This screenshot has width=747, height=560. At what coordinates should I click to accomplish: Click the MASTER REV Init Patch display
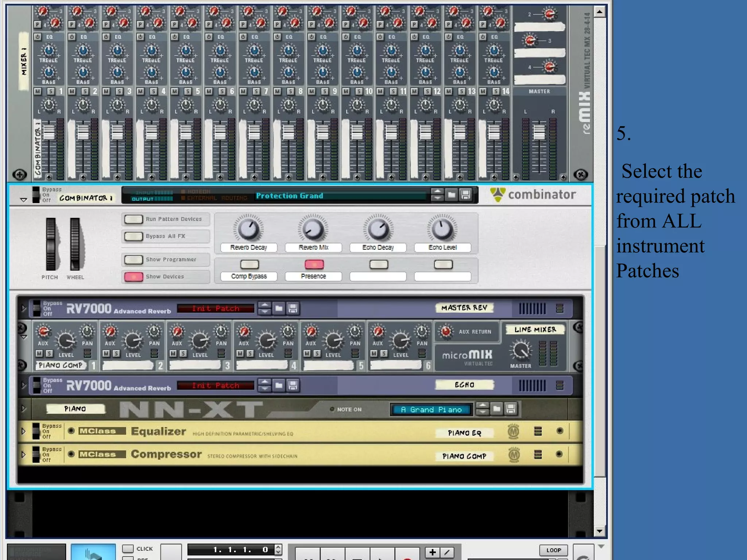[x=216, y=309]
